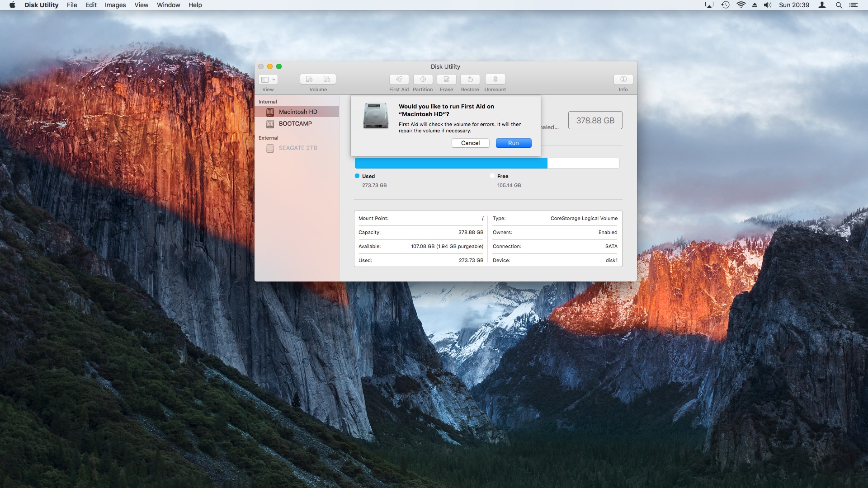Viewport: 868px width, 488px height.
Task: Click the Internal section header
Action: pyautogui.click(x=268, y=102)
